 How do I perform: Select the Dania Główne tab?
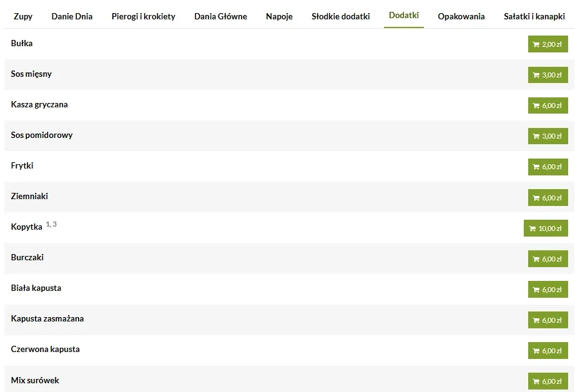tap(220, 16)
